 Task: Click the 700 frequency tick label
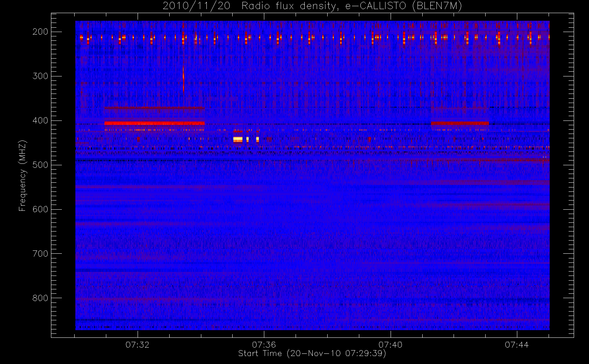[40, 254]
